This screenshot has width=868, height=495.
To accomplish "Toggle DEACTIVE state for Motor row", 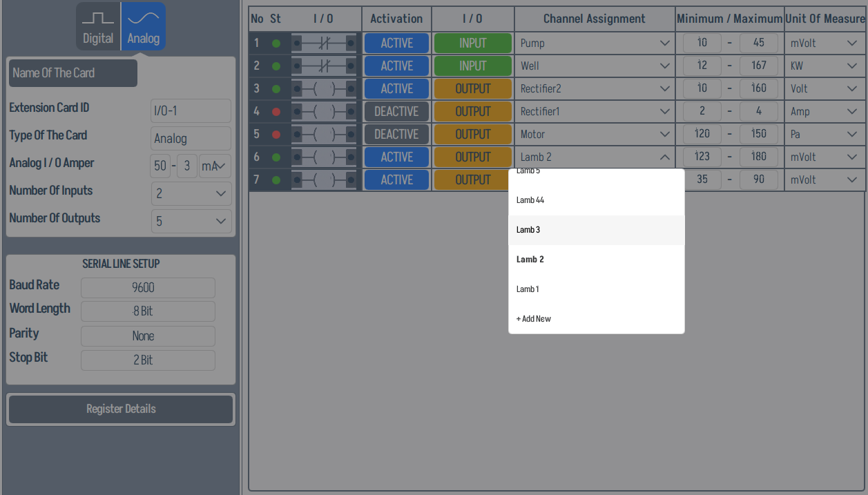I will (397, 134).
